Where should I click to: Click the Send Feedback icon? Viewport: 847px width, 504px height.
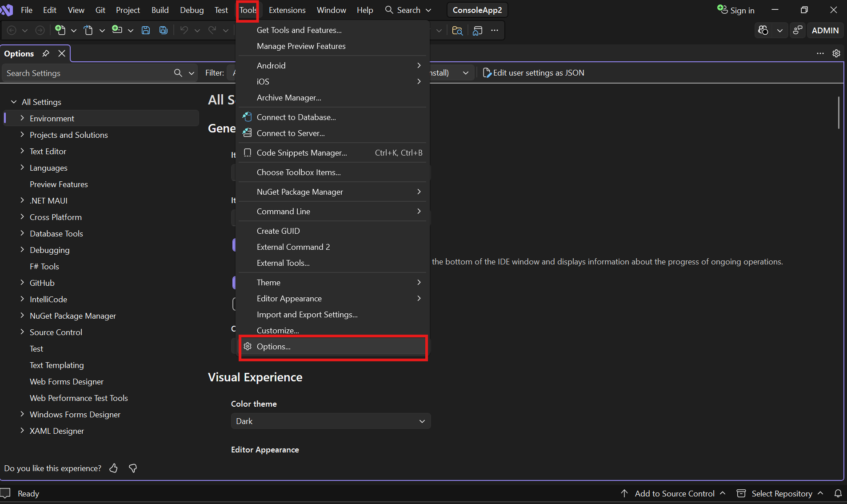[x=798, y=30]
